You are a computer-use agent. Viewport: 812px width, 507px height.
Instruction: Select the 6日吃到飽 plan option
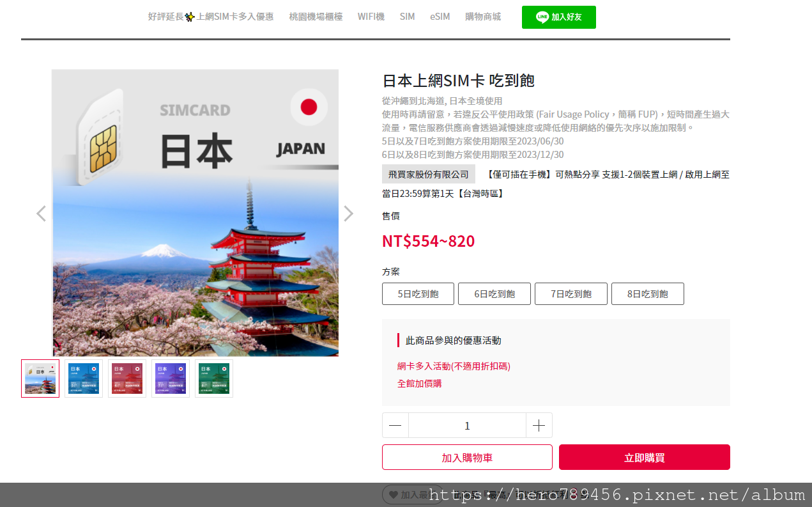[494, 294]
